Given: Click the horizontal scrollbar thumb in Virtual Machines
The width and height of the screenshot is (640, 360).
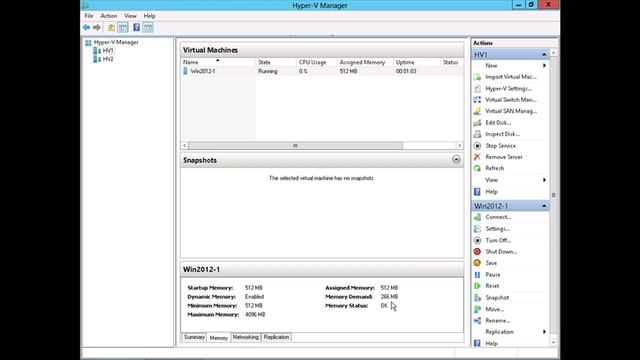Looking at the screenshot, I should [x=296, y=146].
